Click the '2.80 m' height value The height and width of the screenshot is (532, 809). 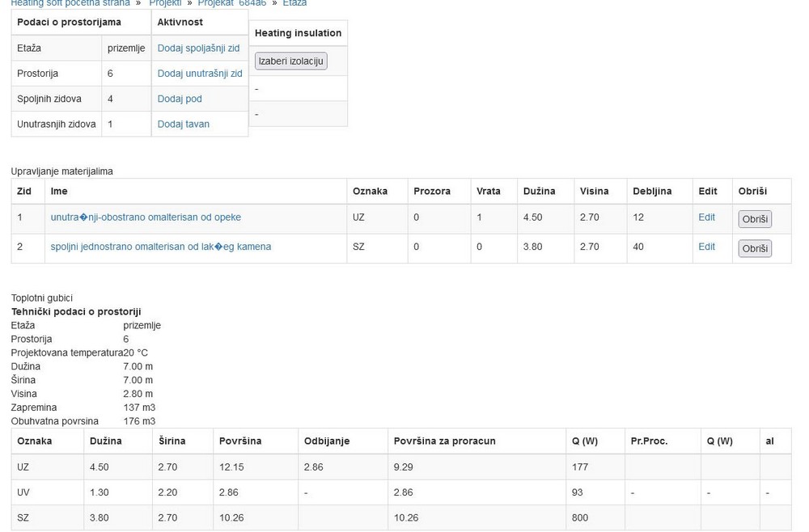point(138,393)
